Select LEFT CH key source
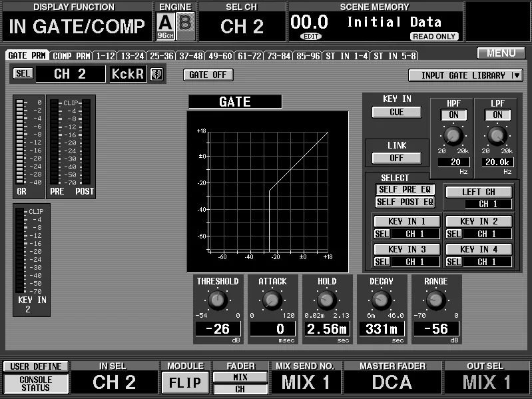 478,192
